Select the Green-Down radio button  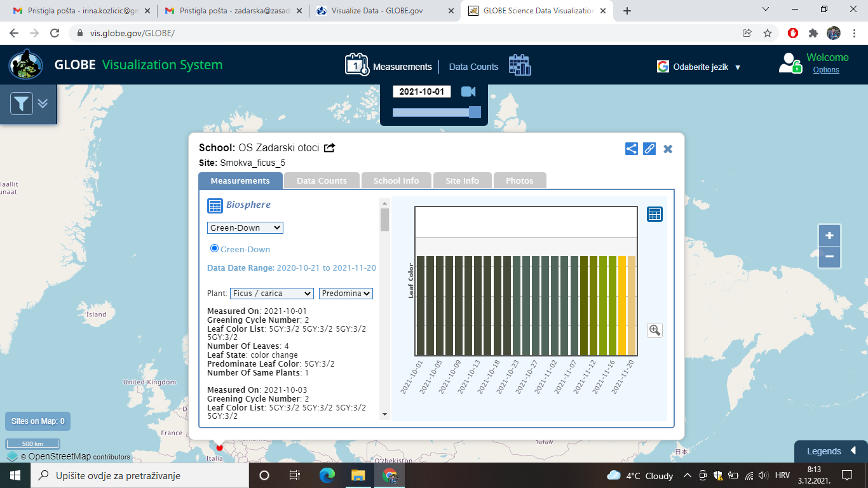(214, 248)
